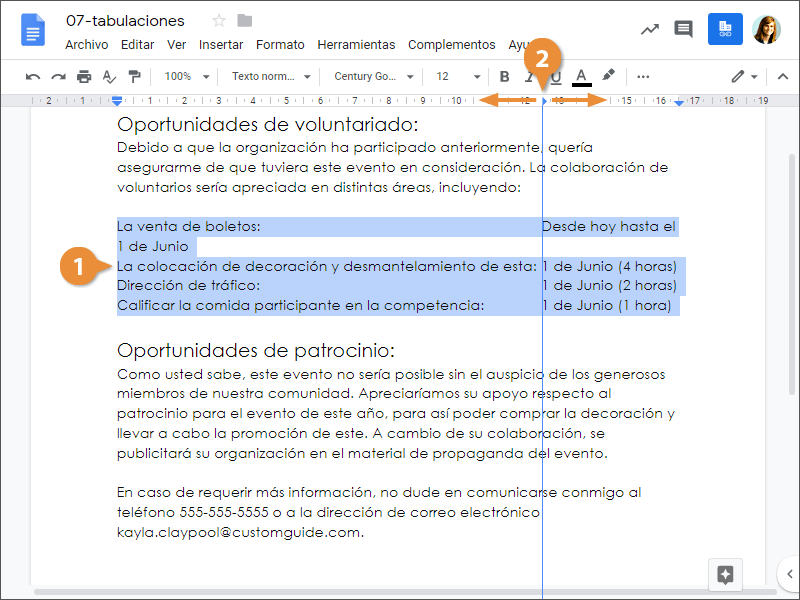Click the blue share button

725,29
